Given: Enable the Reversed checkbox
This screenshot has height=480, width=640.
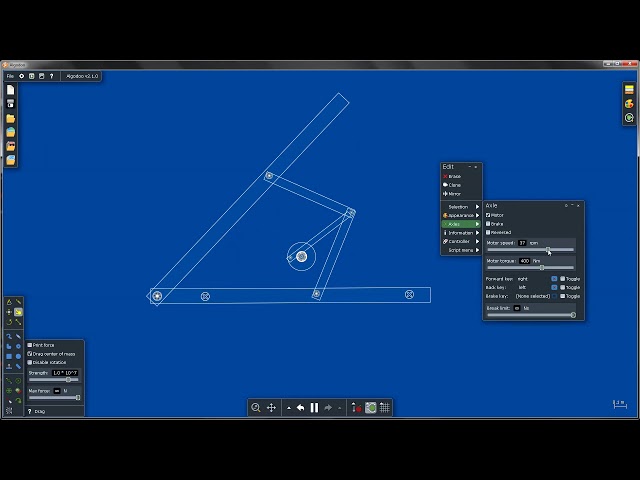Looking at the screenshot, I should (x=488, y=232).
